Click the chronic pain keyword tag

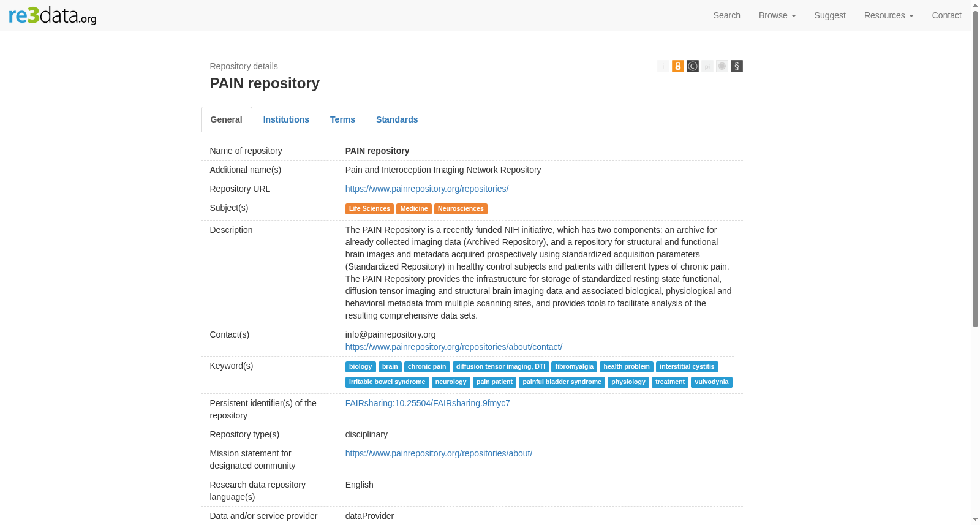coord(427,367)
